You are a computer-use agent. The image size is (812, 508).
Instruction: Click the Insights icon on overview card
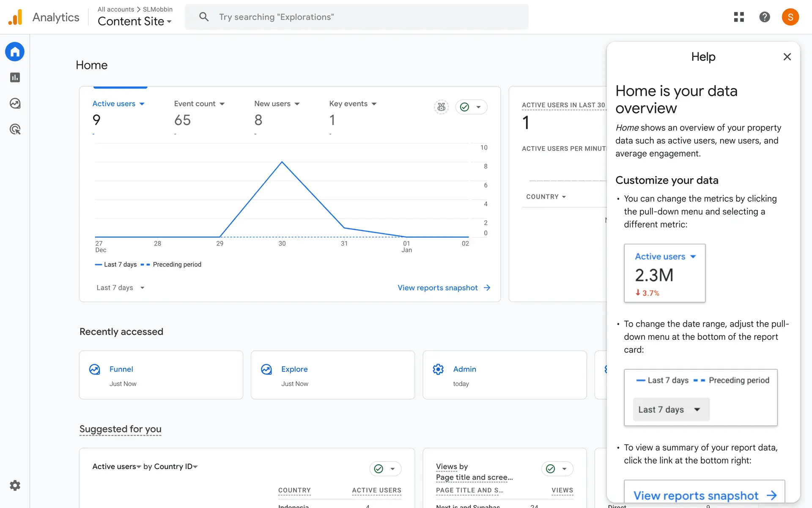(x=441, y=107)
